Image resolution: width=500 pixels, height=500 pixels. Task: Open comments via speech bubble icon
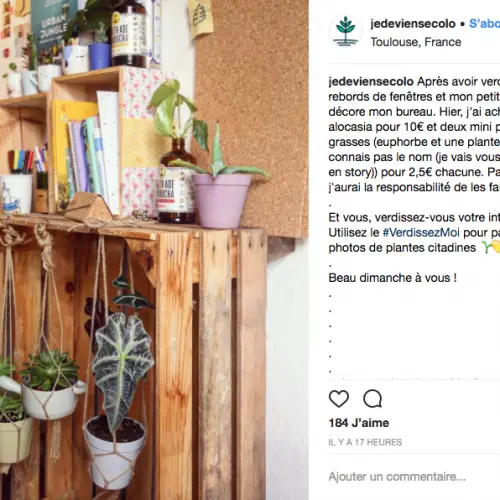pos(372,398)
